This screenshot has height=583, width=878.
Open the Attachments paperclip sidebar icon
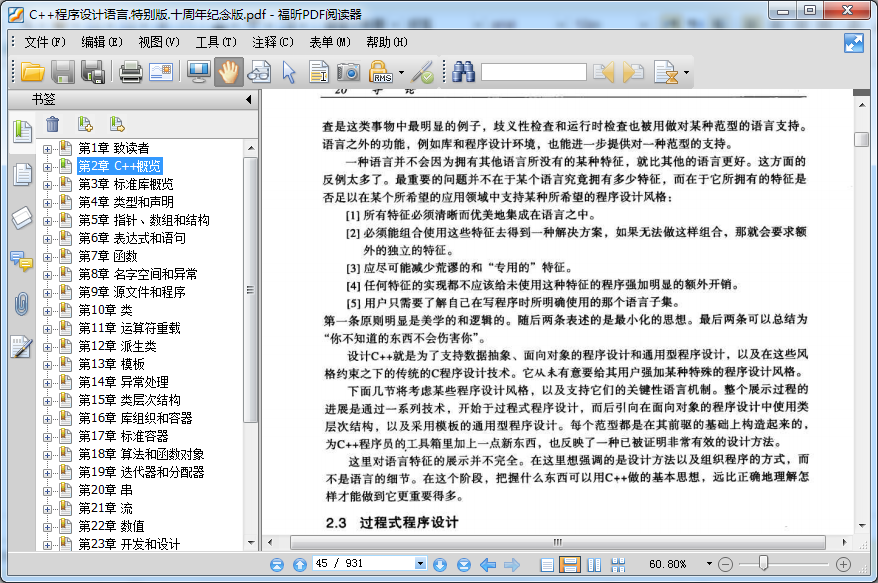pos(21,304)
